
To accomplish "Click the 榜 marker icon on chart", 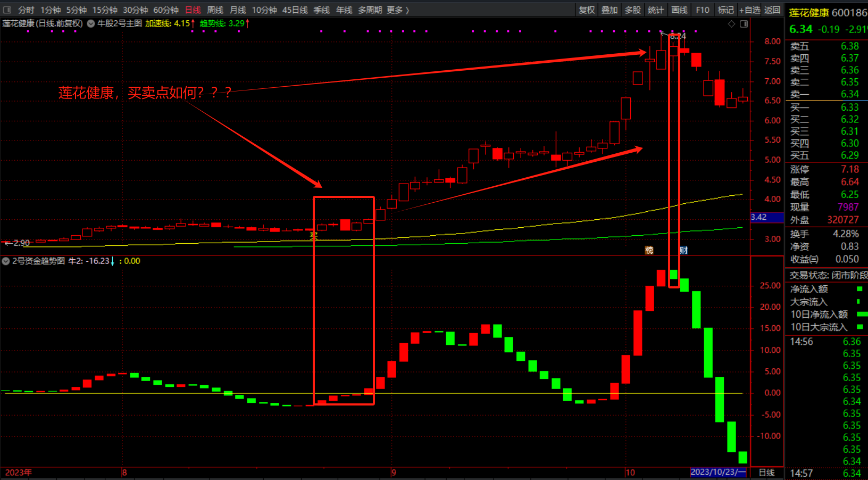I will click(649, 250).
